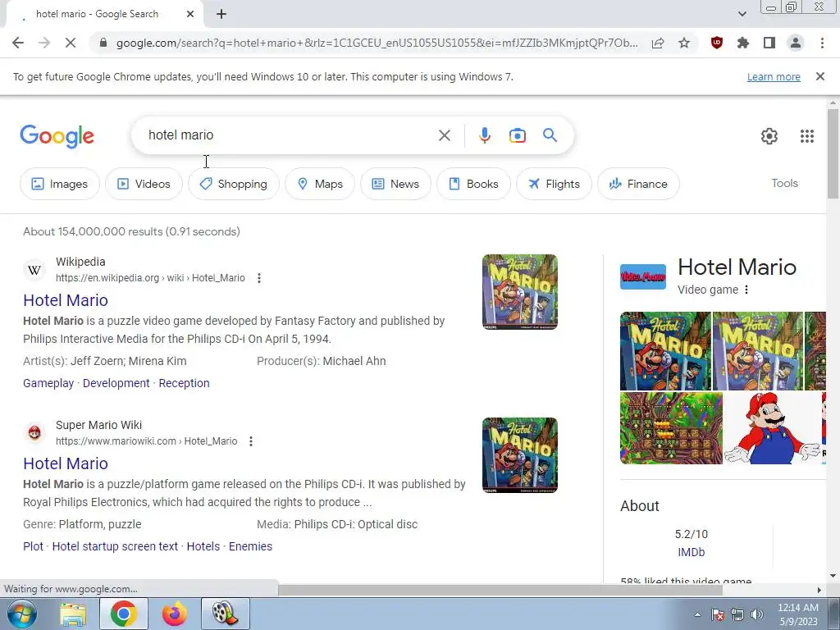Switch to Images results

(59, 184)
